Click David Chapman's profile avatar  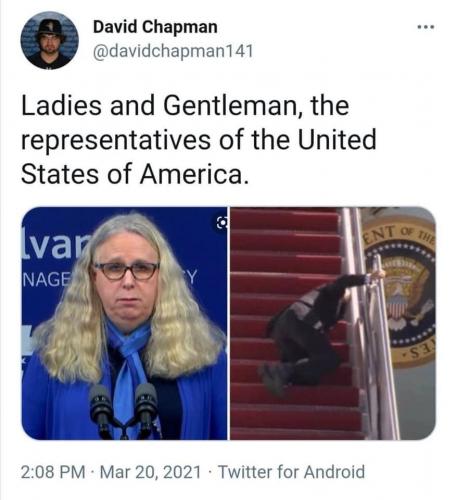[49, 40]
